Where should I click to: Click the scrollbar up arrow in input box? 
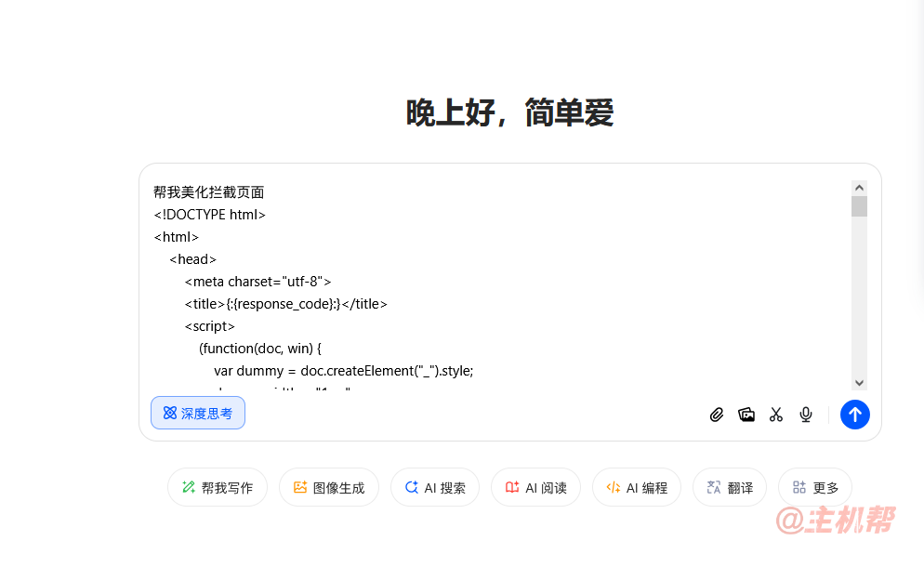point(859,188)
